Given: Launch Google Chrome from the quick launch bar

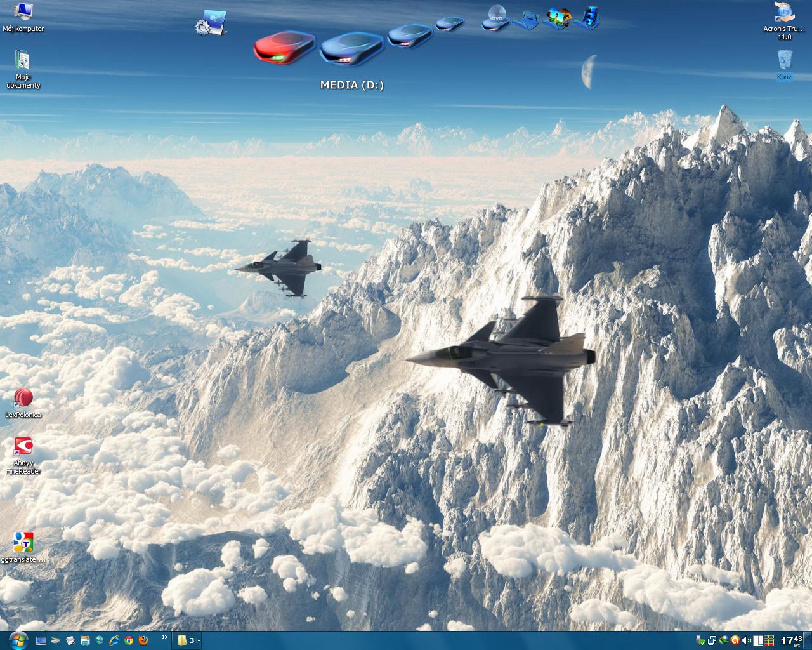Looking at the screenshot, I should point(130,640).
